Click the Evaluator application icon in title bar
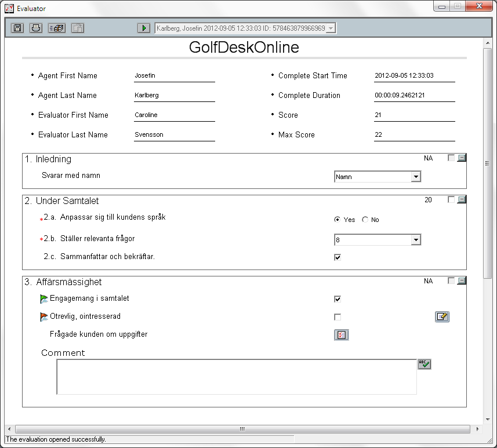 pos(9,8)
